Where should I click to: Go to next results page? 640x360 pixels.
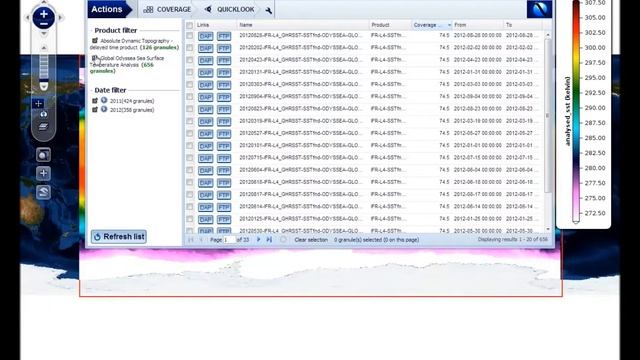tap(258, 240)
